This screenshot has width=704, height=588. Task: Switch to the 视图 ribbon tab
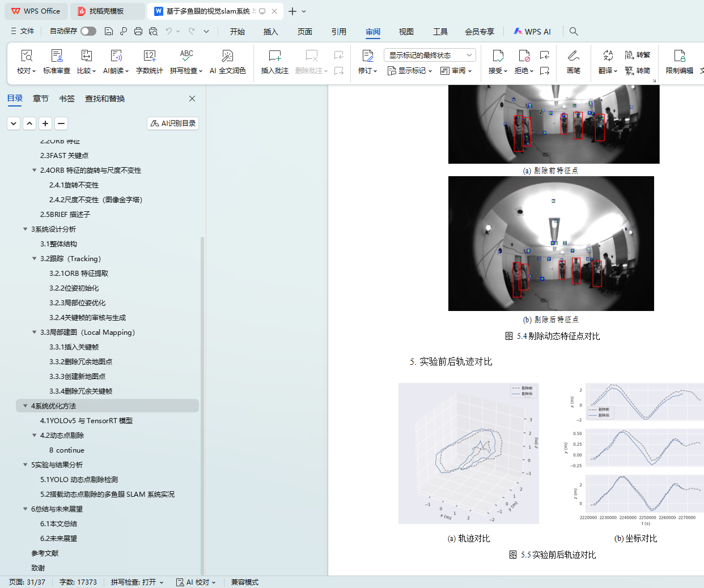406,32
